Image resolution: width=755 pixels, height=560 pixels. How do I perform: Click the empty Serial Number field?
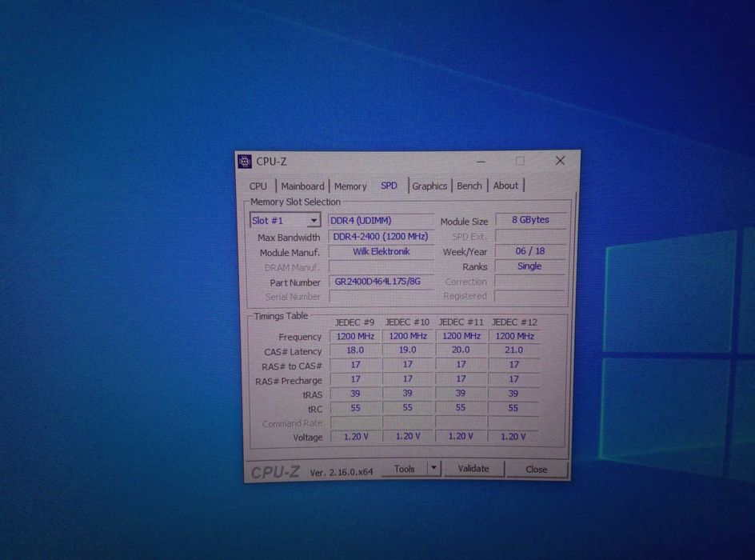[381, 296]
